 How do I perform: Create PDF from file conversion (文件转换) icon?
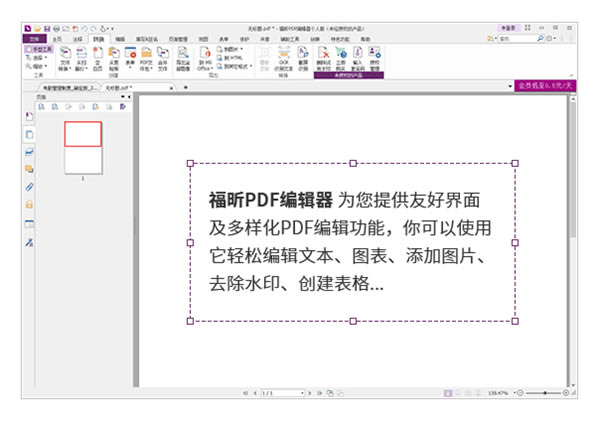coord(65,59)
